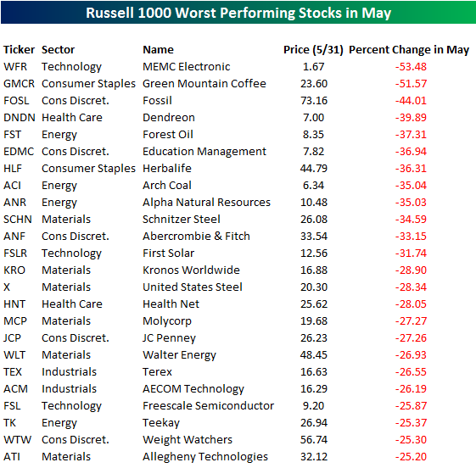Select the ANR ticker cell

click(14, 203)
